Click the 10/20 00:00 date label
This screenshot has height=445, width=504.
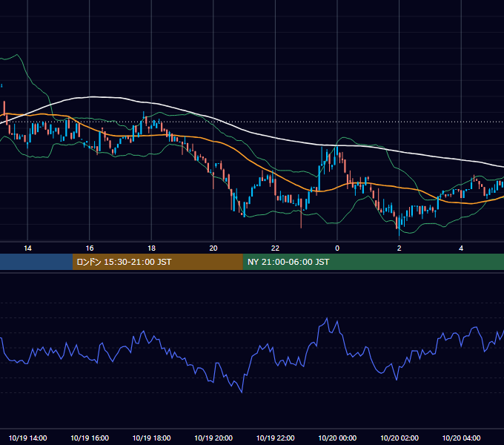(337, 438)
